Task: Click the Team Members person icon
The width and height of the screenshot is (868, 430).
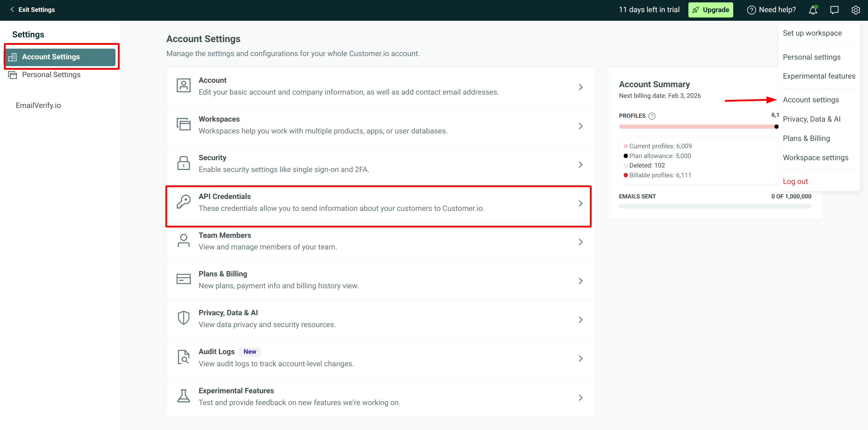Action: pos(184,241)
